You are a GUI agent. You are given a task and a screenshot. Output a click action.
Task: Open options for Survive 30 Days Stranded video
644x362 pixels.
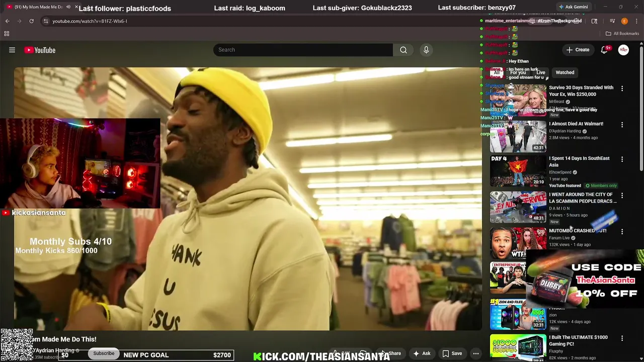pos(622,88)
